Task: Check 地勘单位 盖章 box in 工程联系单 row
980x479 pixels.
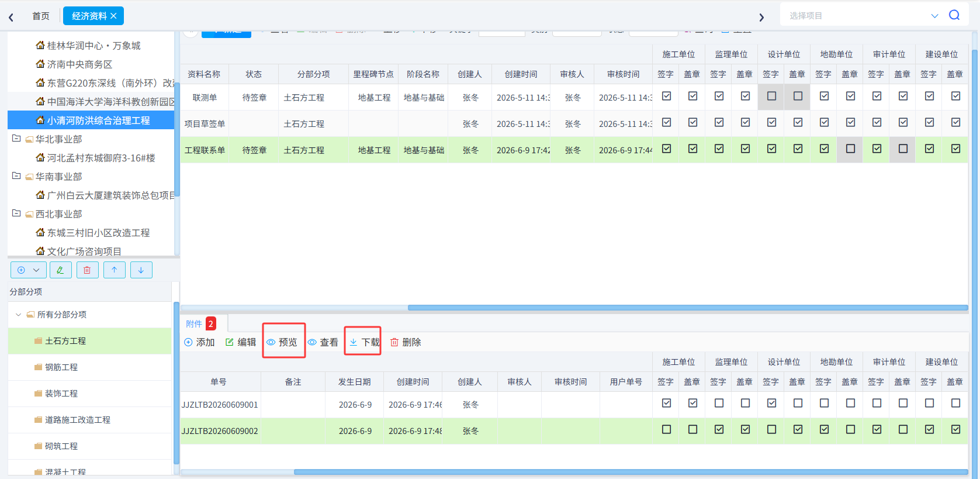Action: point(850,149)
